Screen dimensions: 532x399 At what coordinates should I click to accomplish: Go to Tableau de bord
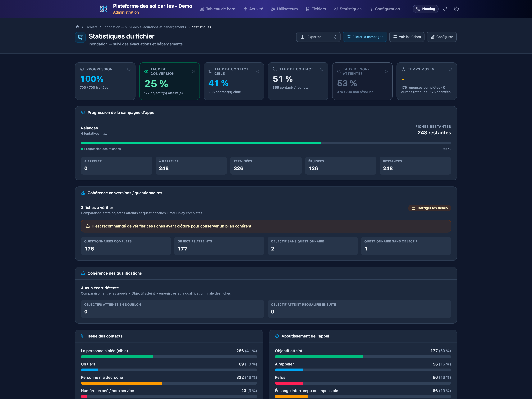coord(218,9)
